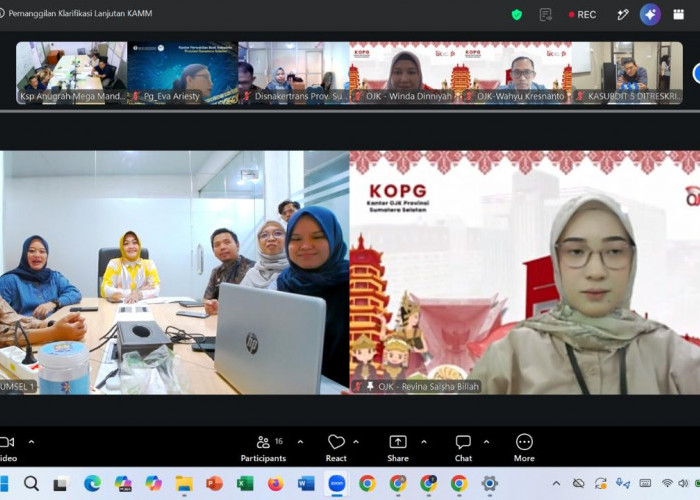Expand the Share options caret
The height and width of the screenshot is (500, 700).
coord(424,442)
